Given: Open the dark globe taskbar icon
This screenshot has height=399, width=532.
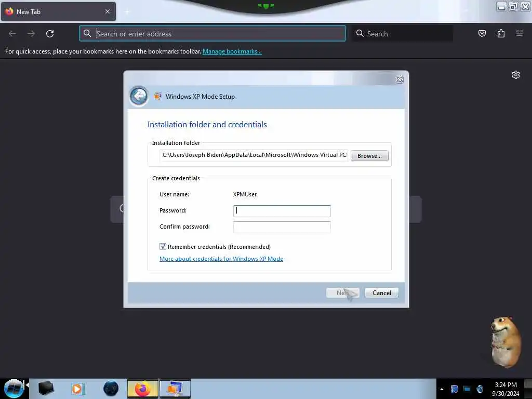Looking at the screenshot, I should pyautogui.click(x=111, y=389).
